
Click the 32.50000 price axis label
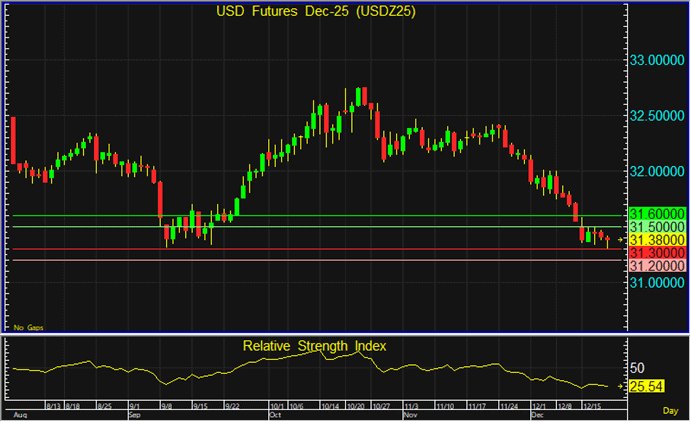point(657,116)
